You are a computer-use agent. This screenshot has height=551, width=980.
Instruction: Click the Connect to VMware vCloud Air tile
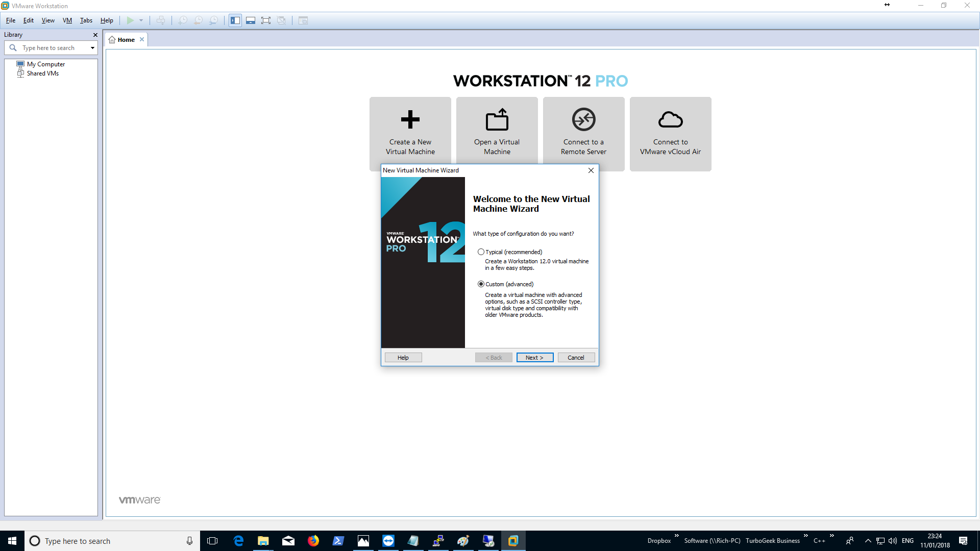tap(671, 134)
